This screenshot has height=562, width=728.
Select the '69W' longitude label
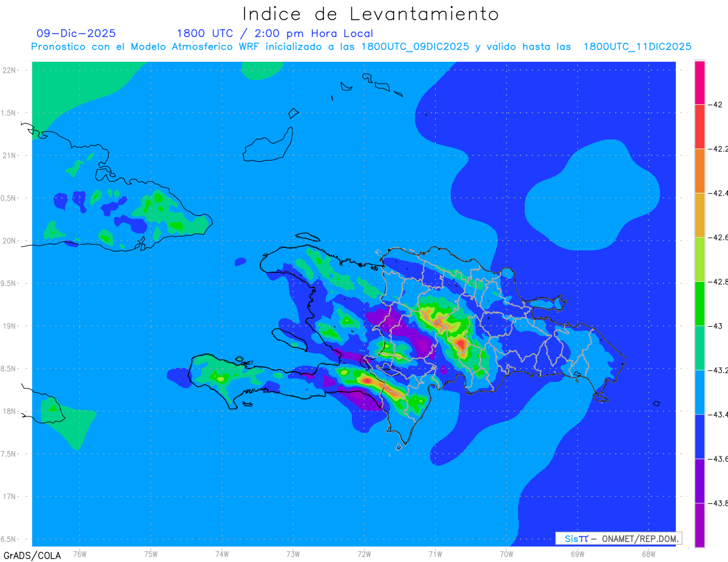pyautogui.click(x=578, y=554)
